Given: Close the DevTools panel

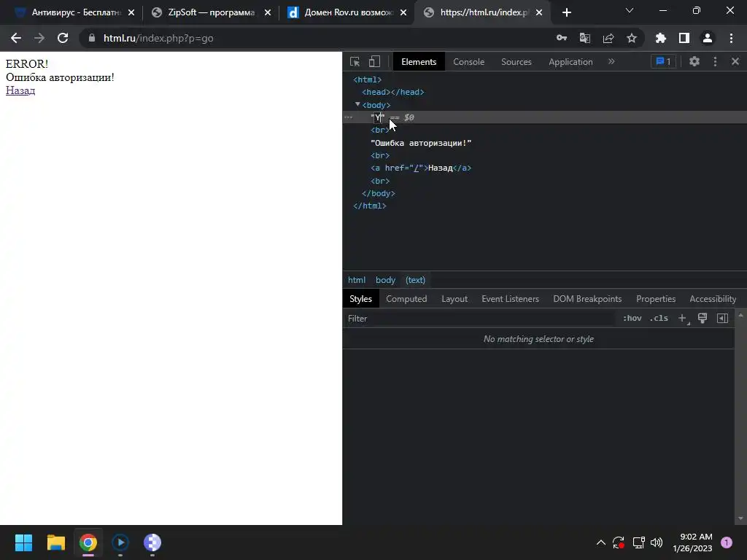Looking at the screenshot, I should 735,61.
